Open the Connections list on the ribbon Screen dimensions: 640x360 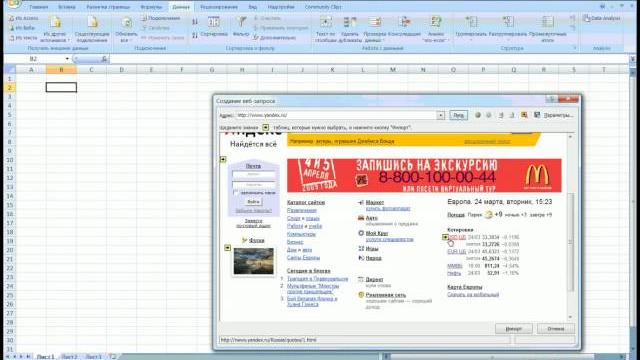pyautogui.click(x=161, y=18)
